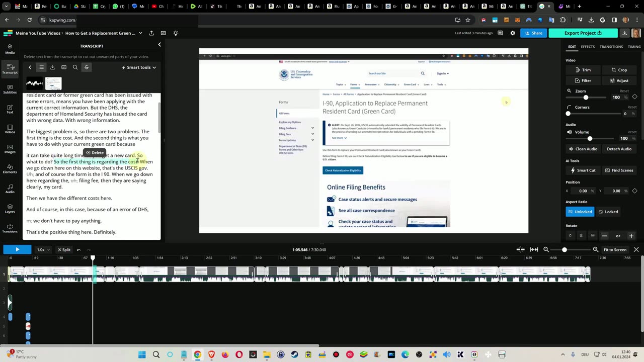Click the Position X input field
The height and width of the screenshot is (362, 644).
coord(583,191)
